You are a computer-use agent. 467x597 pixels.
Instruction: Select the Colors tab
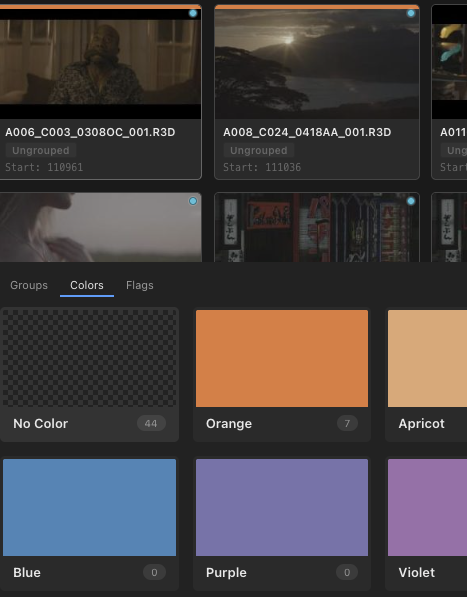pos(87,285)
